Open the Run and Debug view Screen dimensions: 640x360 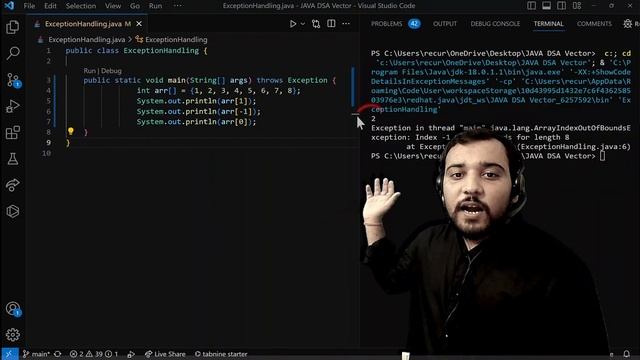[13, 106]
